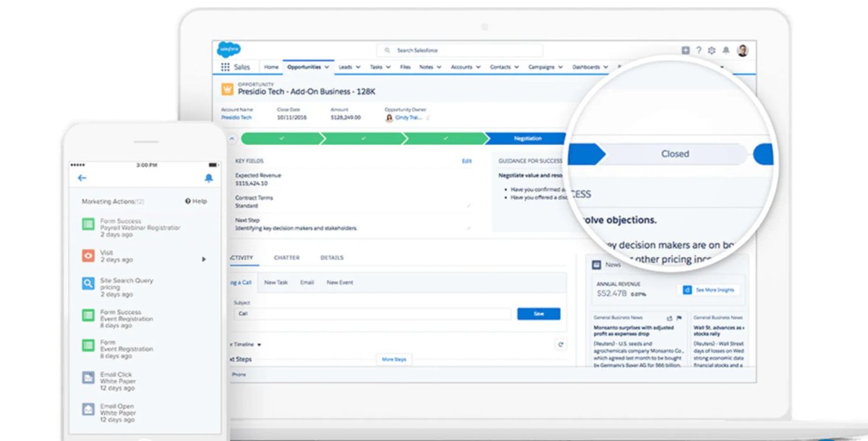Click the Salesforce cloud logo
Screen dimensions: 868x441
(x=229, y=50)
